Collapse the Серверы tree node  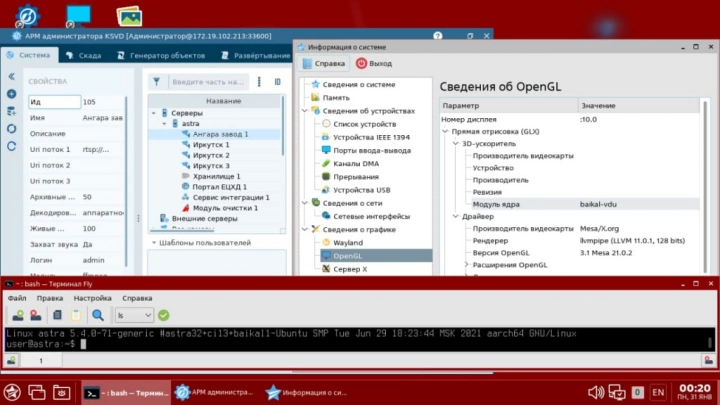tap(153, 113)
